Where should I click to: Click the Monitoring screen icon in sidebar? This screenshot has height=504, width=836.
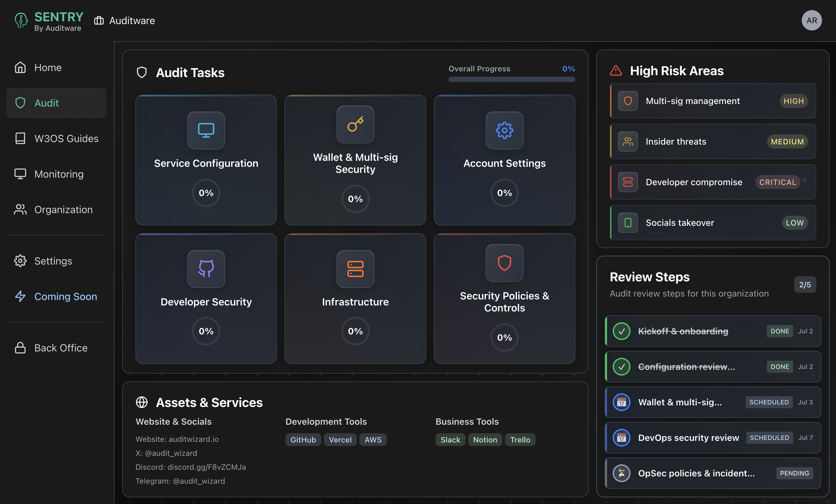(20, 174)
